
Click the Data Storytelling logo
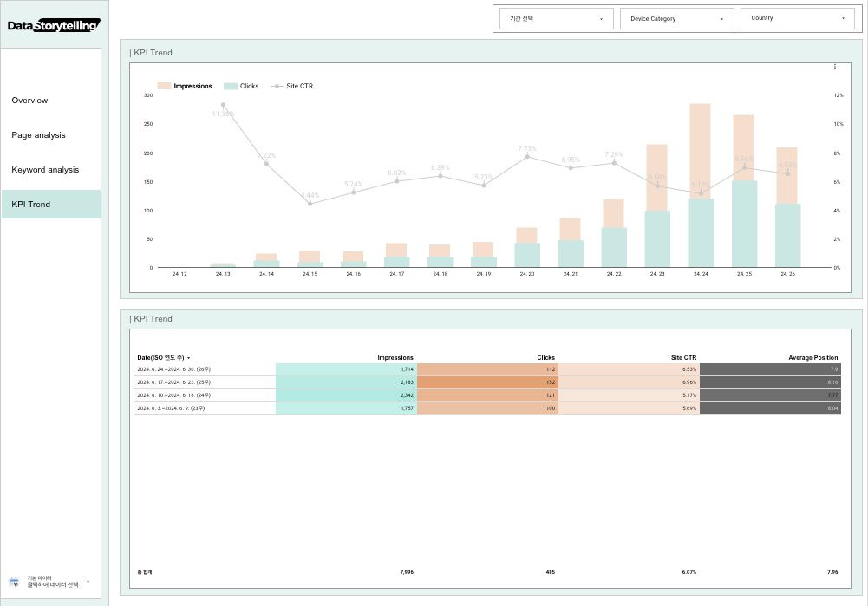point(54,25)
